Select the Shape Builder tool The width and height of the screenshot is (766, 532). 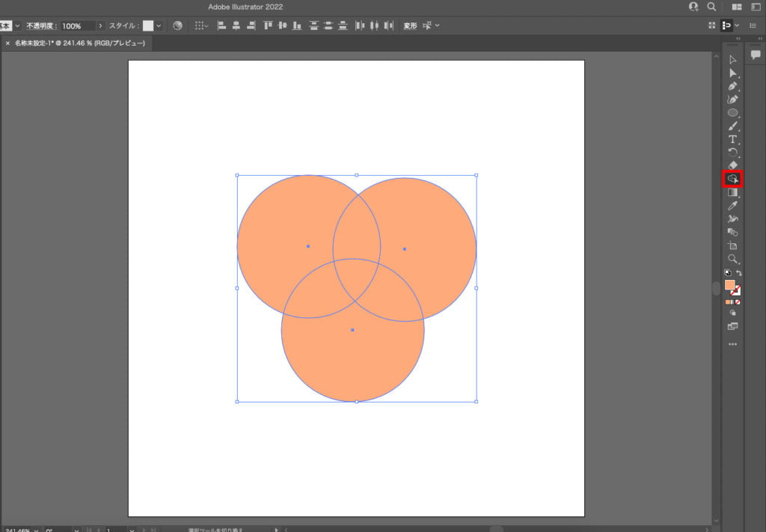pyautogui.click(x=732, y=180)
